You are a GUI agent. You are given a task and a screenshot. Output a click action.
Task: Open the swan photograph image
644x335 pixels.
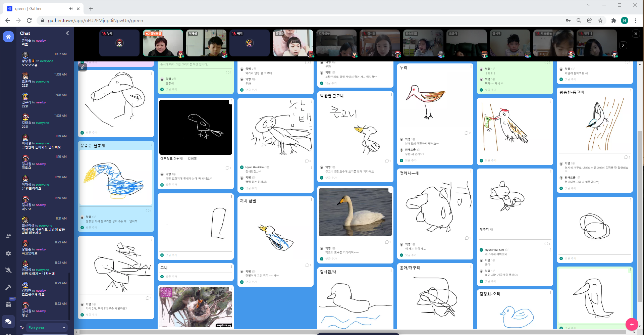point(355,212)
